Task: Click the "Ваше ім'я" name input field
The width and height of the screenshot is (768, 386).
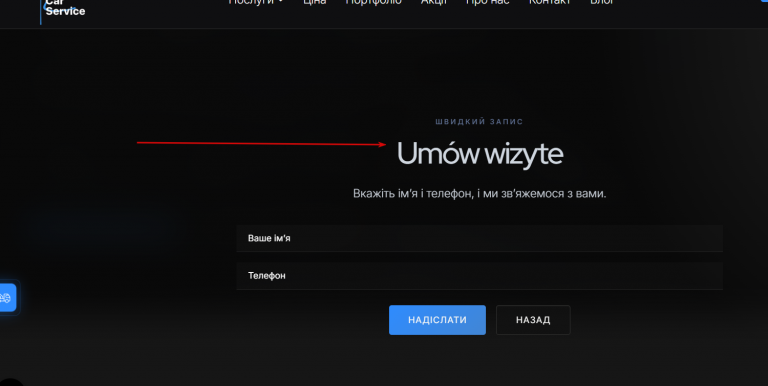Action: [479, 239]
